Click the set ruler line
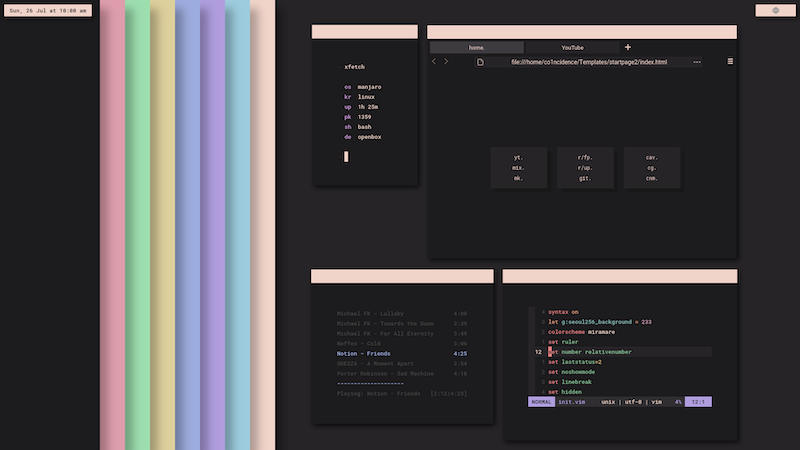The width and height of the screenshot is (800, 450). point(563,342)
